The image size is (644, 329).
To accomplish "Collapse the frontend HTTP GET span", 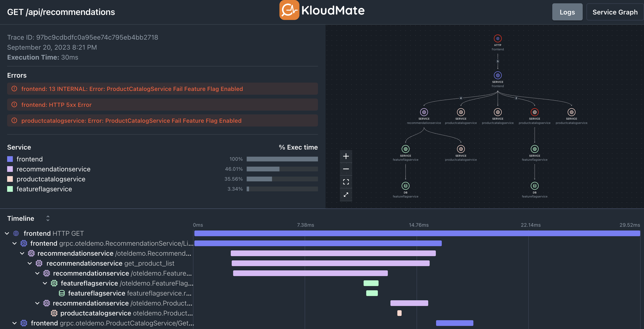I will tap(7, 233).
